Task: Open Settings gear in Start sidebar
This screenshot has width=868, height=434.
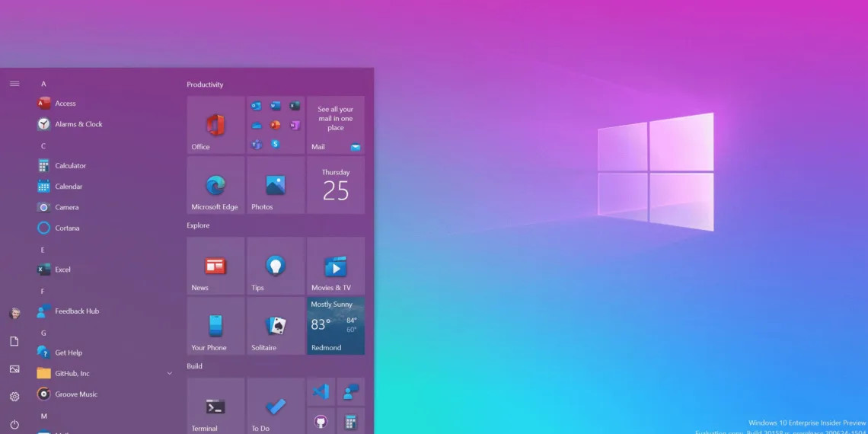Action: pos(14,397)
